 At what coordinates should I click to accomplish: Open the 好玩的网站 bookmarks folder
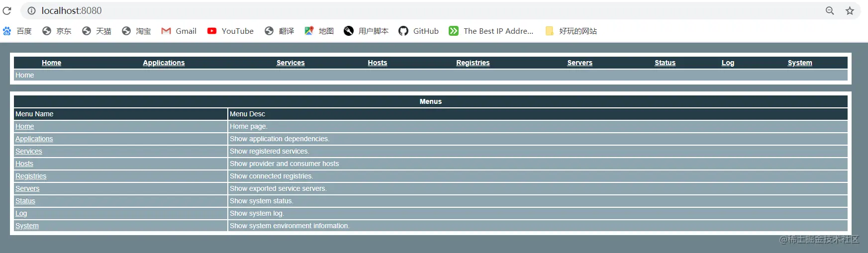(x=571, y=31)
